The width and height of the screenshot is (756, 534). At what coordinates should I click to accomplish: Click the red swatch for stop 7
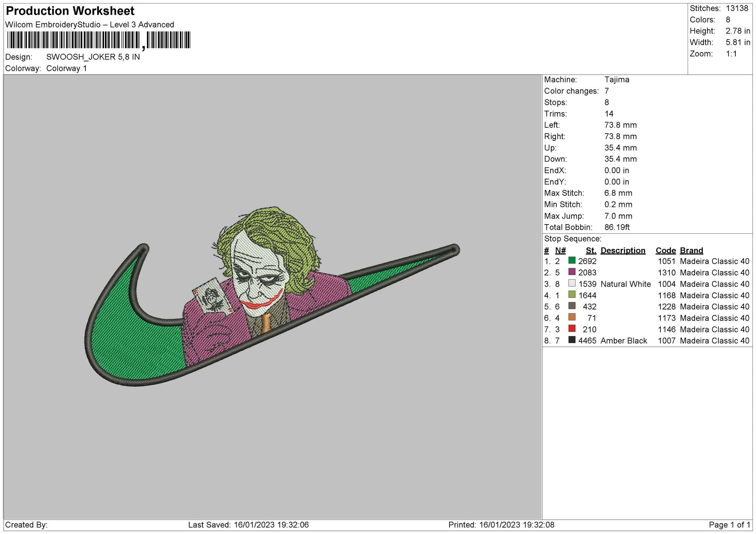coord(571,329)
